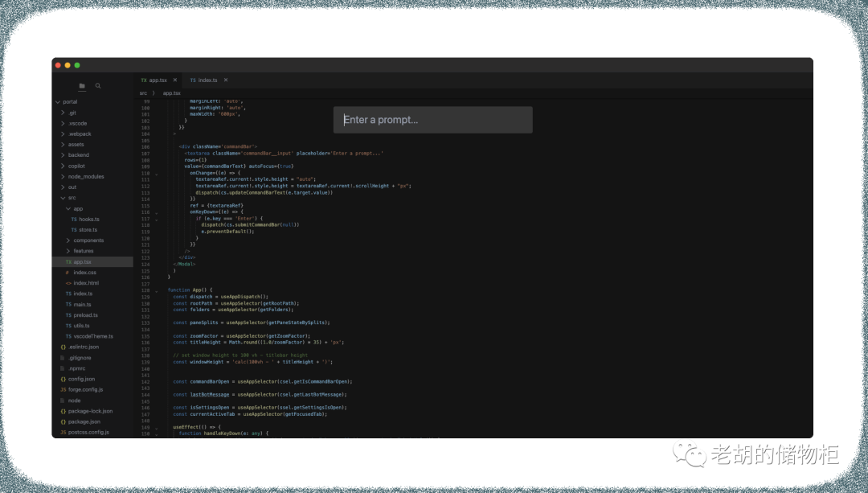
Task: Open utils.ts in the file tree
Action: (81, 326)
